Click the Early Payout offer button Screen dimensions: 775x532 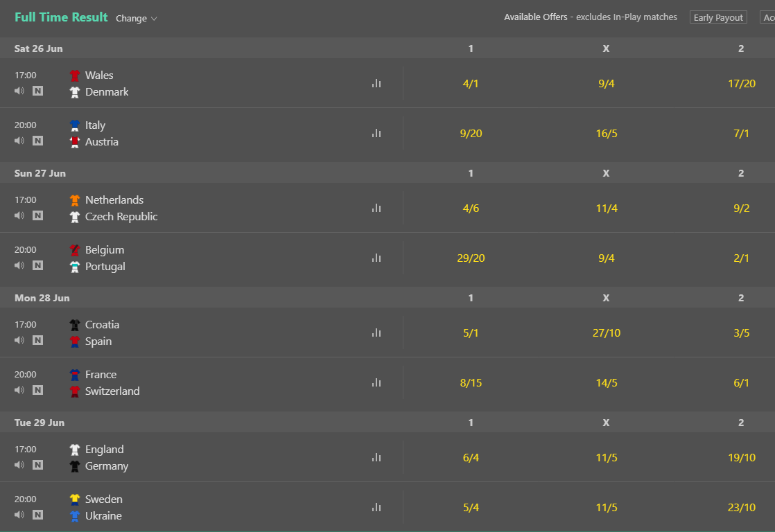718,17
